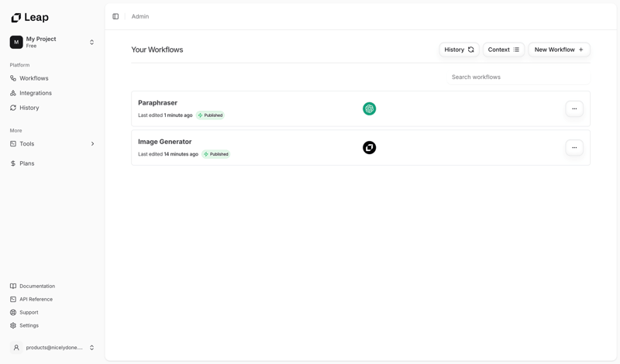The height and width of the screenshot is (364, 620).
Task: Click the Support lifebuoy icon
Action: pyautogui.click(x=13, y=312)
